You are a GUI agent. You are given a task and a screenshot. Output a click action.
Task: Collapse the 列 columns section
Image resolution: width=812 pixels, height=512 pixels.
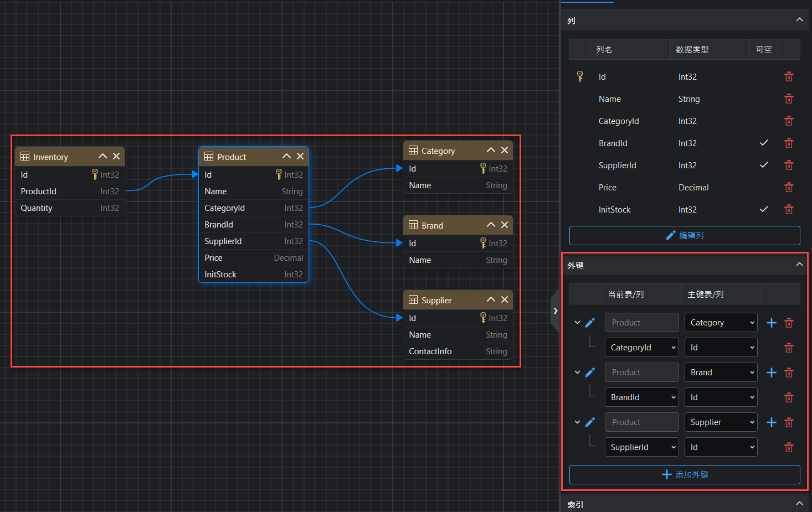pyautogui.click(x=799, y=20)
